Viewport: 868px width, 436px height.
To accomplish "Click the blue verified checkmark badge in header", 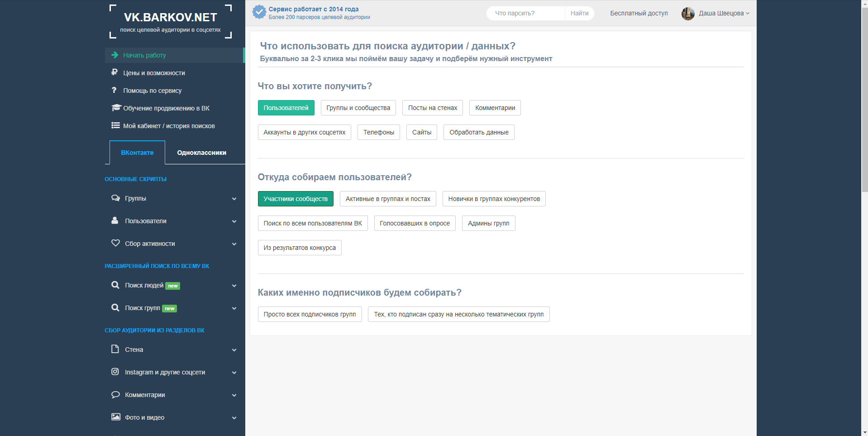I will click(259, 12).
